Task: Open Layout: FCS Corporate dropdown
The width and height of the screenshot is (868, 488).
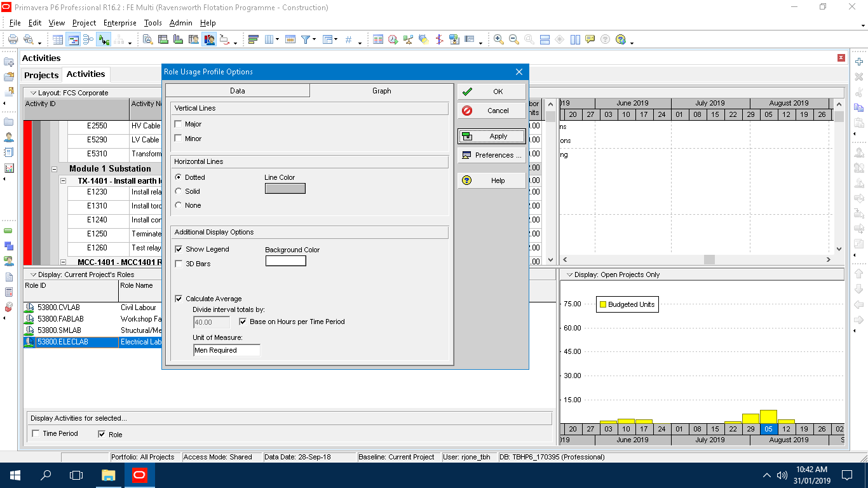Action: click(69, 93)
